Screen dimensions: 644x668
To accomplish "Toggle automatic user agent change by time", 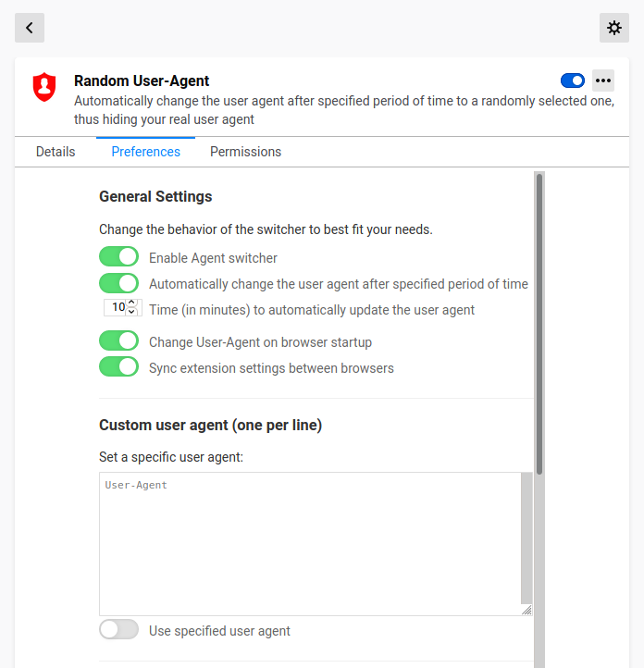I will pos(118,283).
